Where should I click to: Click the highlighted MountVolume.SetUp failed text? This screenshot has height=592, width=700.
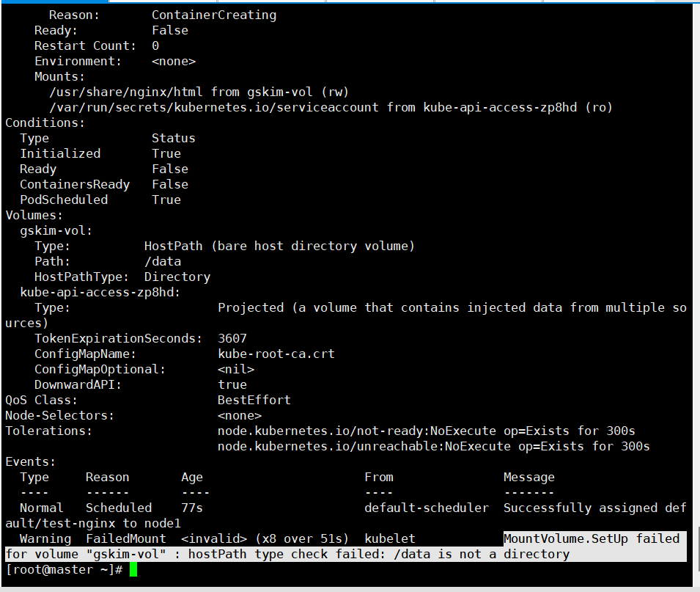click(x=592, y=539)
